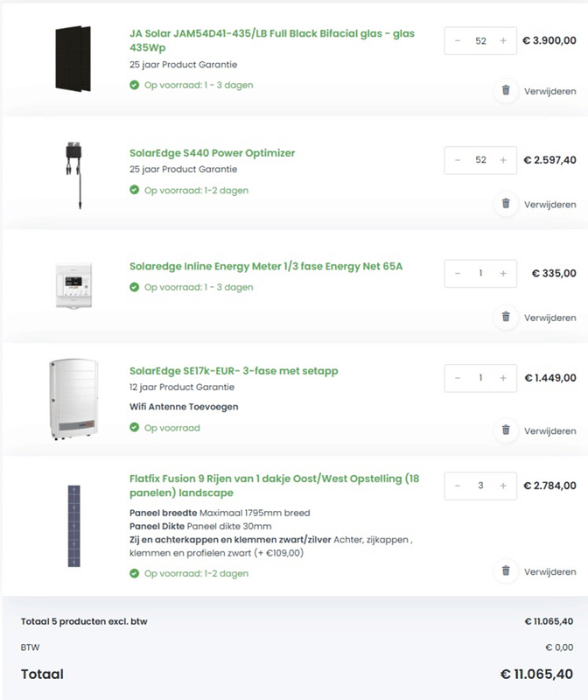This screenshot has width=588, height=700.
Task: Click Wifi Antenne Toevoegen option
Action: point(184,407)
